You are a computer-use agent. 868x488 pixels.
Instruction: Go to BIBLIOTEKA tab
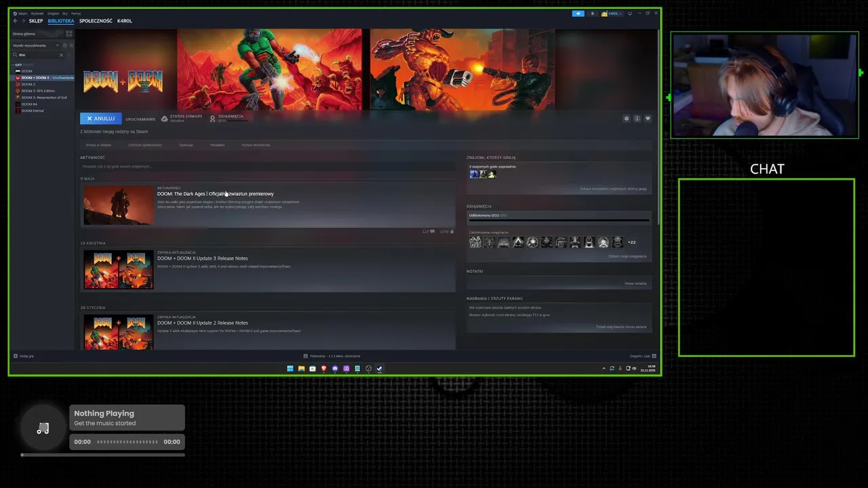pos(61,21)
